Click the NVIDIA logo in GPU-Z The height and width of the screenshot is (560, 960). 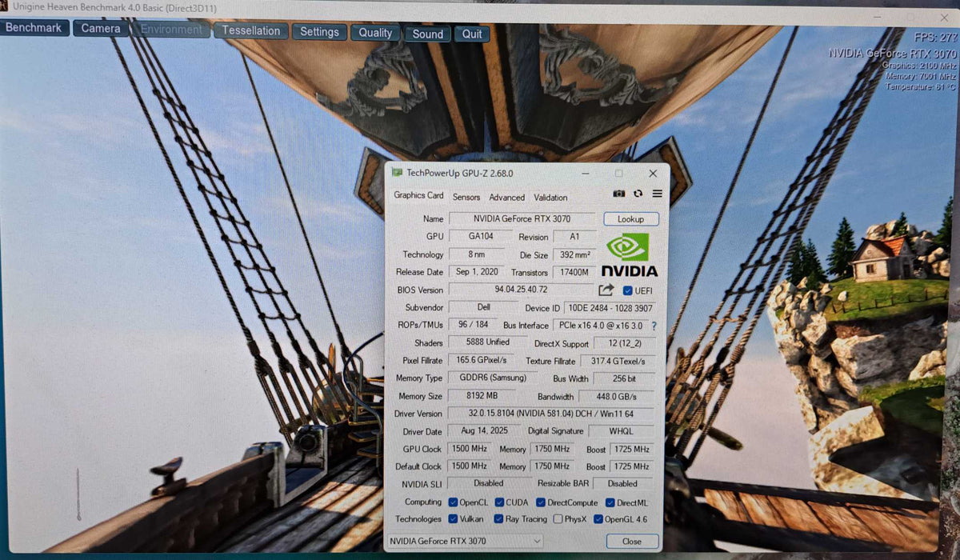(x=629, y=255)
